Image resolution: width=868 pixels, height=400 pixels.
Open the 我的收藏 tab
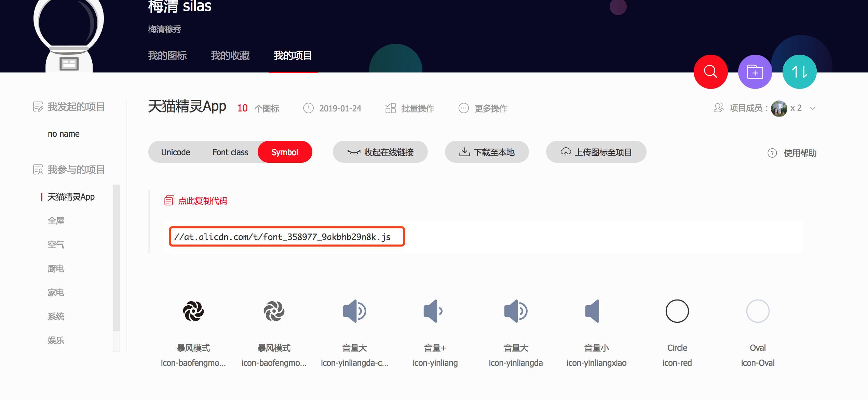(230, 55)
